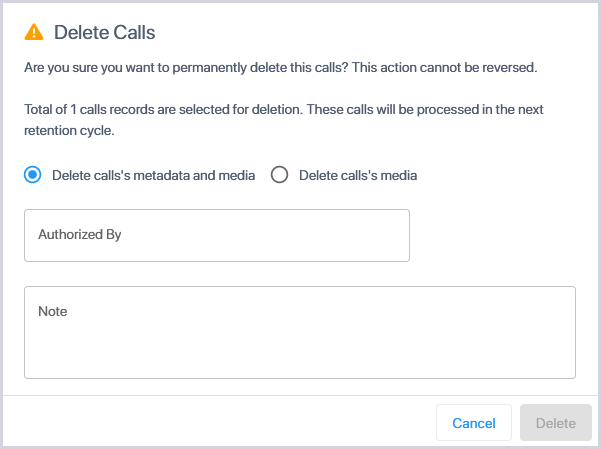Screen dimensions: 601x449
Task: Click the "Delete calls's media" label text
Action: [358, 175]
